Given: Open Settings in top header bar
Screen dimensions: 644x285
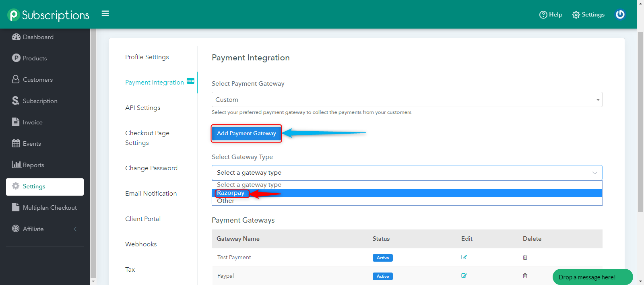Looking at the screenshot, I should pyautogui.click(x=588, y=14).
